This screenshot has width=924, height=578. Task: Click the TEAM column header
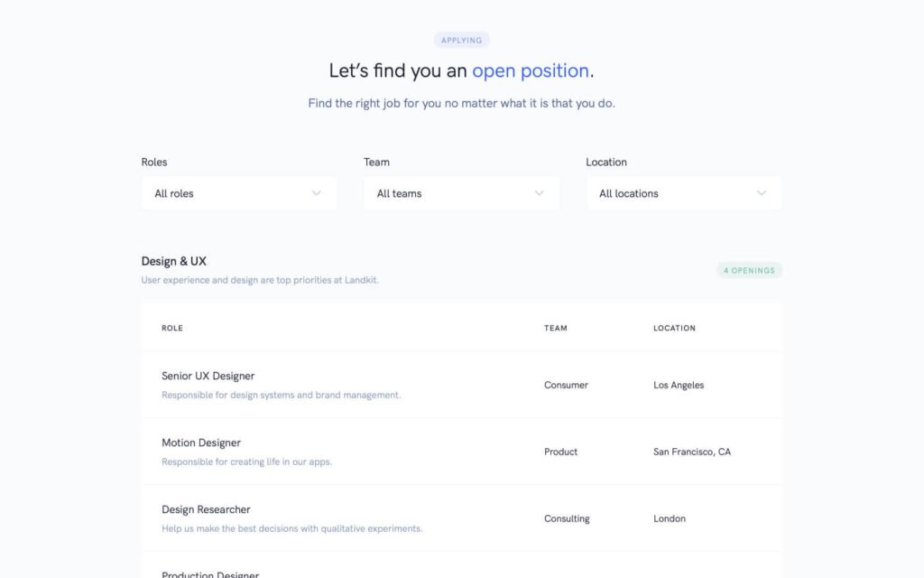[x=556, y=328]
